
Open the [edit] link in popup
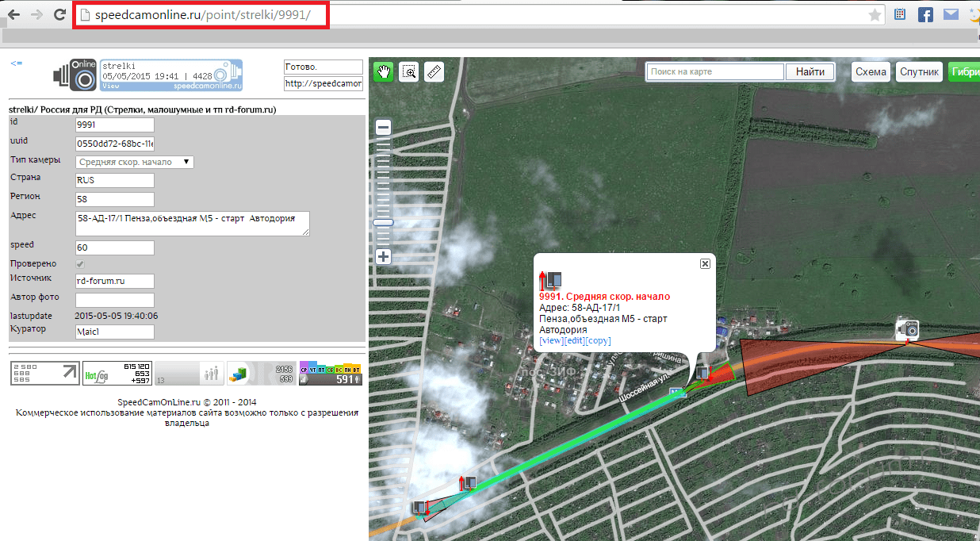(x=575, y=341)
